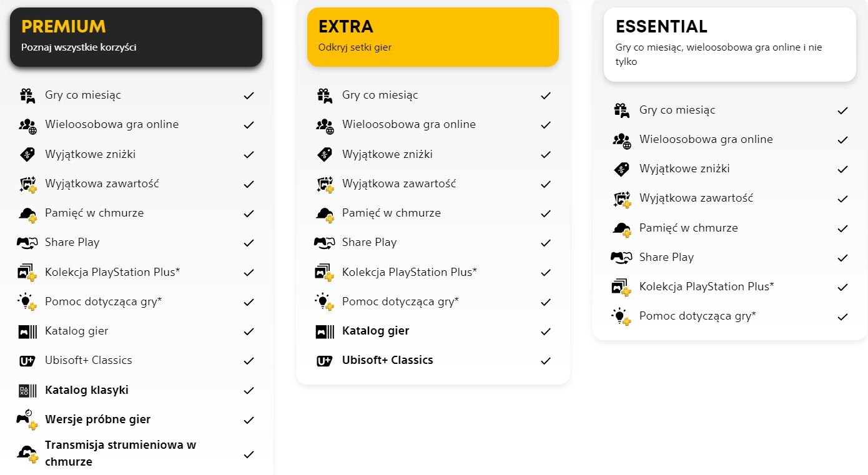Click Transmisja strumieniowa w chmurze label
Viewport: 868px width, 475px height.
click(x=121, y=453)
